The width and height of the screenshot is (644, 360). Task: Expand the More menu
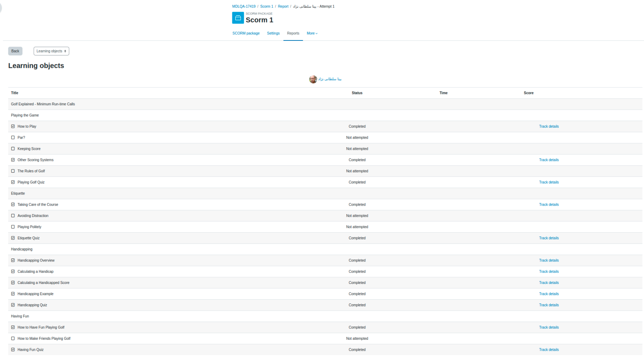[x=312, y=33]
